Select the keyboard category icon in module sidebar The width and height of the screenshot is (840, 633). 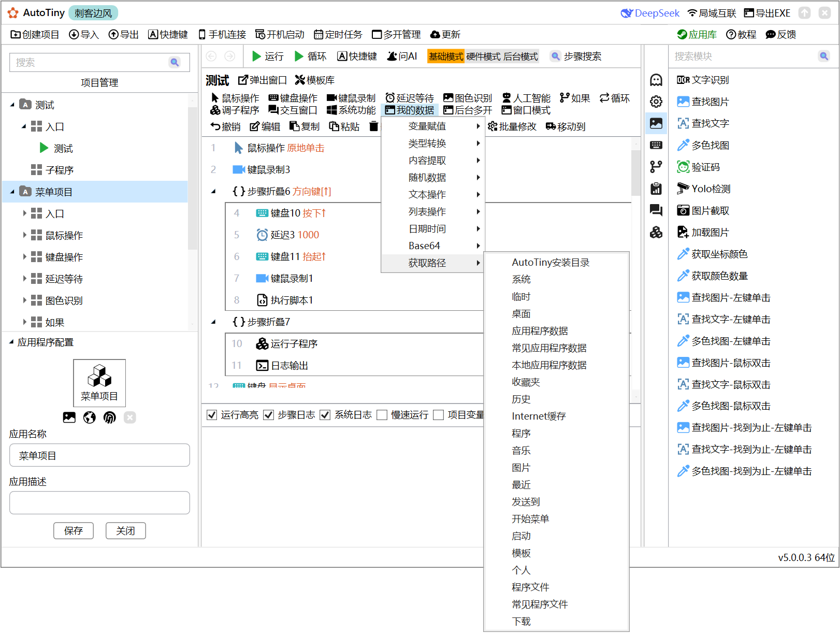[656, 145]
